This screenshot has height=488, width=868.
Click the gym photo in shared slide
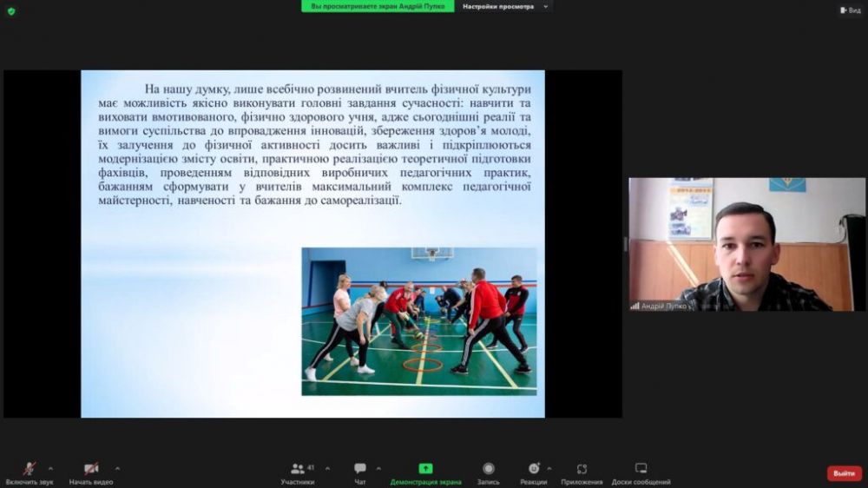(418, 321)
